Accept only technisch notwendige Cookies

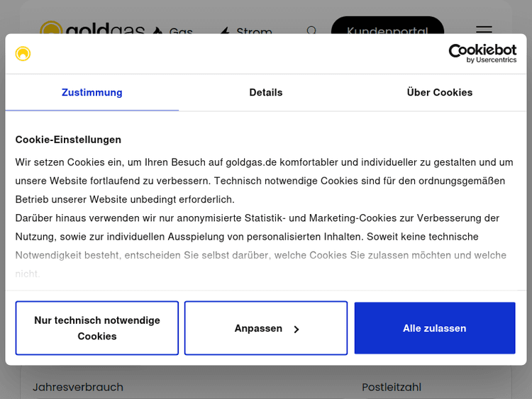coord(97,328)
